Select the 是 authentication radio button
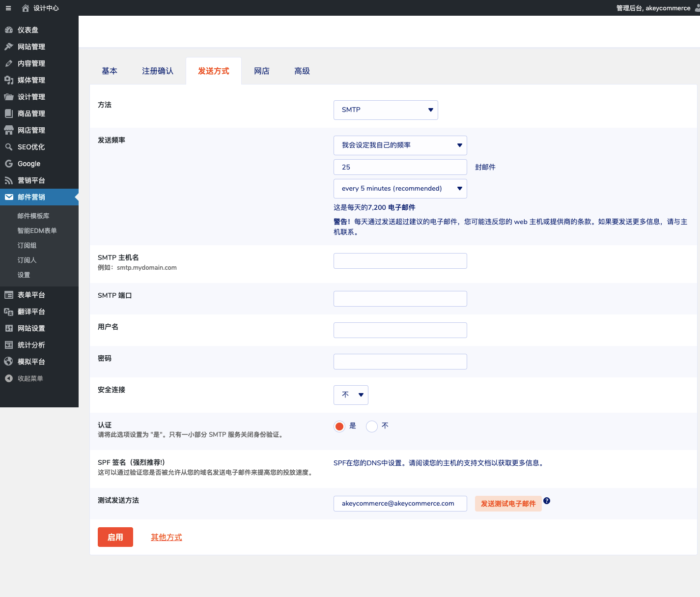 (x=339, y=426)
